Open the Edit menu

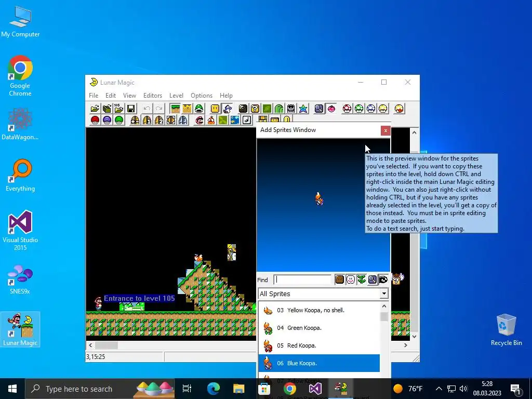coord(111,96)
